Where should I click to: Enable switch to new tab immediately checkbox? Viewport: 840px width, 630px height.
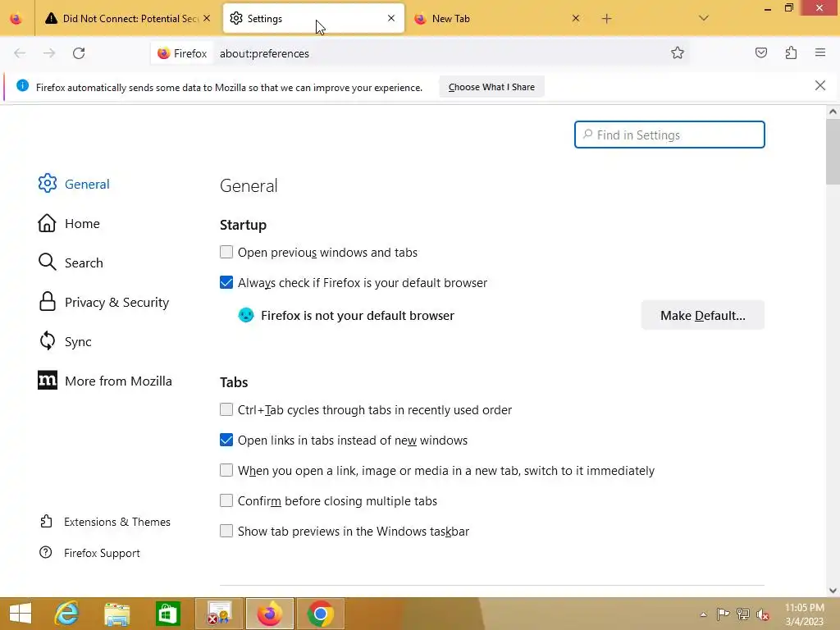coord(226,470)
